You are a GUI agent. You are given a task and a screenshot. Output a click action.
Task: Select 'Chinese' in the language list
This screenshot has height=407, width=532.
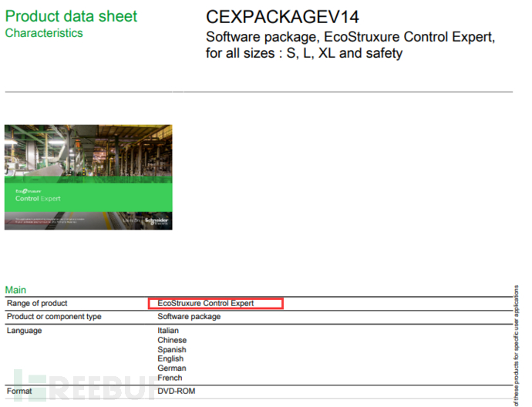[x=172, y=340]
